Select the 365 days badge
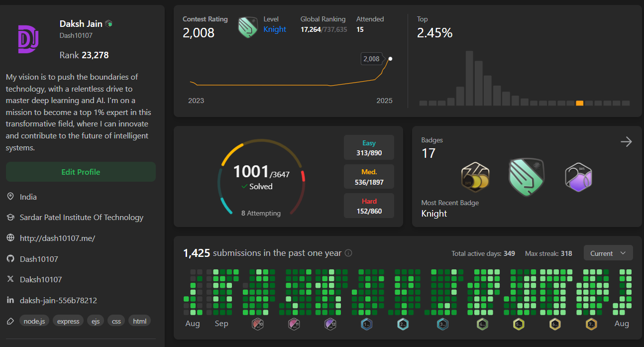Screen dimensions: 644x347 475,177
